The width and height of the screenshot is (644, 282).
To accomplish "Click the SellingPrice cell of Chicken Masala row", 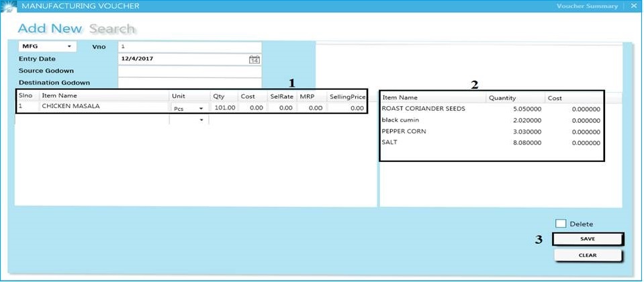I will point(347,108).
